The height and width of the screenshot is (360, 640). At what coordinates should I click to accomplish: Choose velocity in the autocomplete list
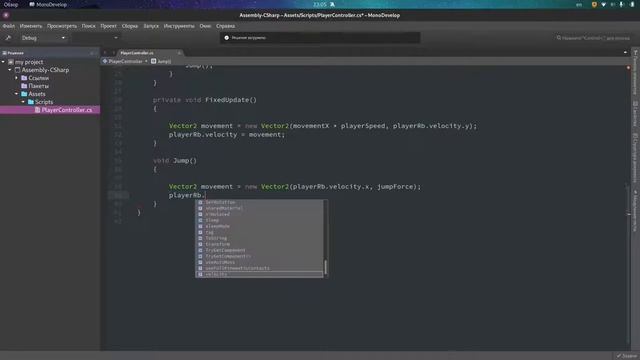pos(259,274)
